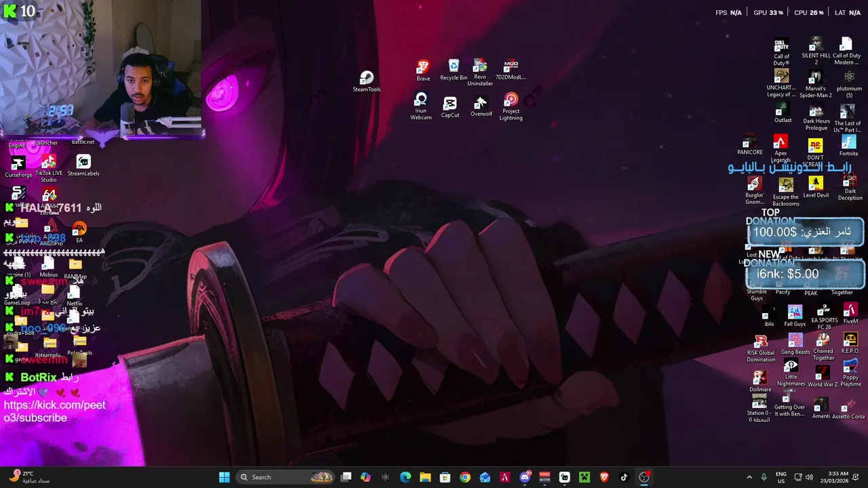Open the Level Devil shortcut
The width and height of the screenshot is (868, 488).
[816, 187]
